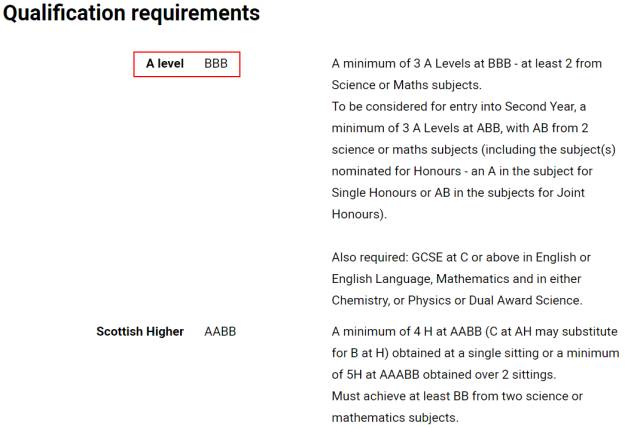Click the bold A level label
The height and width of the screenshot is (429, 640).
coord(165,64)
